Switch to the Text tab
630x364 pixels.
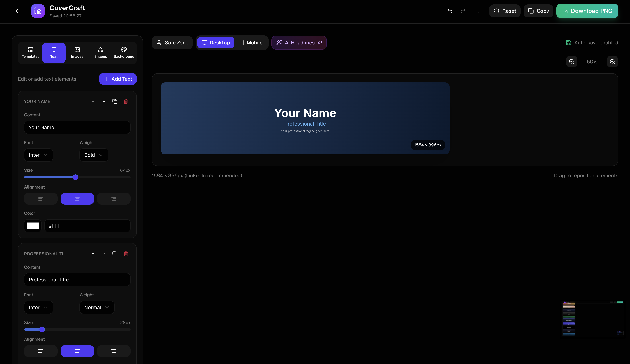click(x=54, y=52)
